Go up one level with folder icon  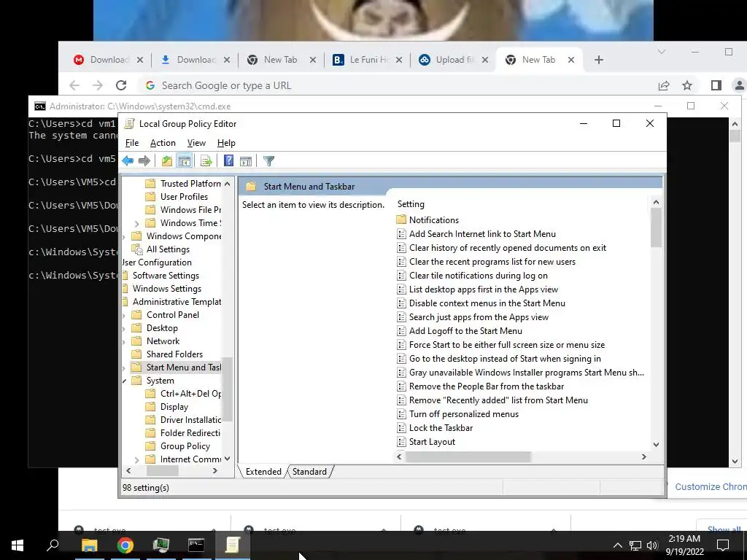coord(167,161)
